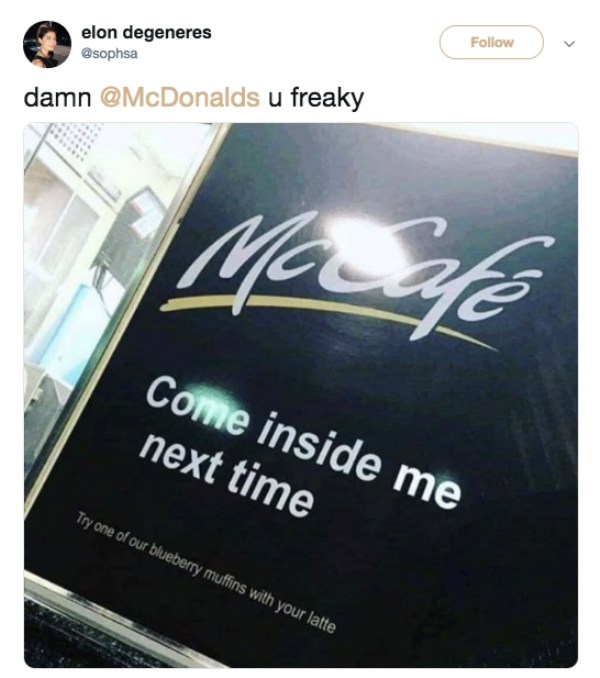Open the @McDonalds mention link
This screenshot has width=600, height=678.
[180, 97]
